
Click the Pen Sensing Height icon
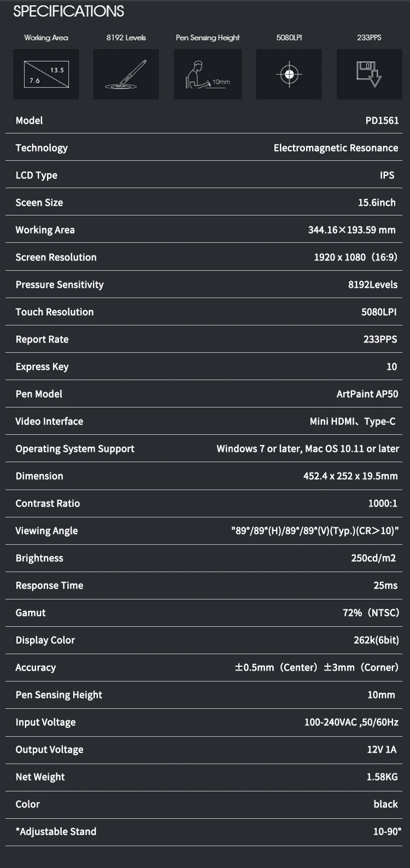tap(208, 74)
